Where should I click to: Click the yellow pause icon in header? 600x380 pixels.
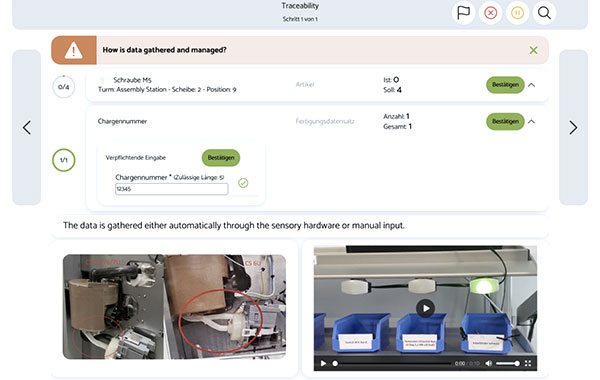click(x=517, y=13)
